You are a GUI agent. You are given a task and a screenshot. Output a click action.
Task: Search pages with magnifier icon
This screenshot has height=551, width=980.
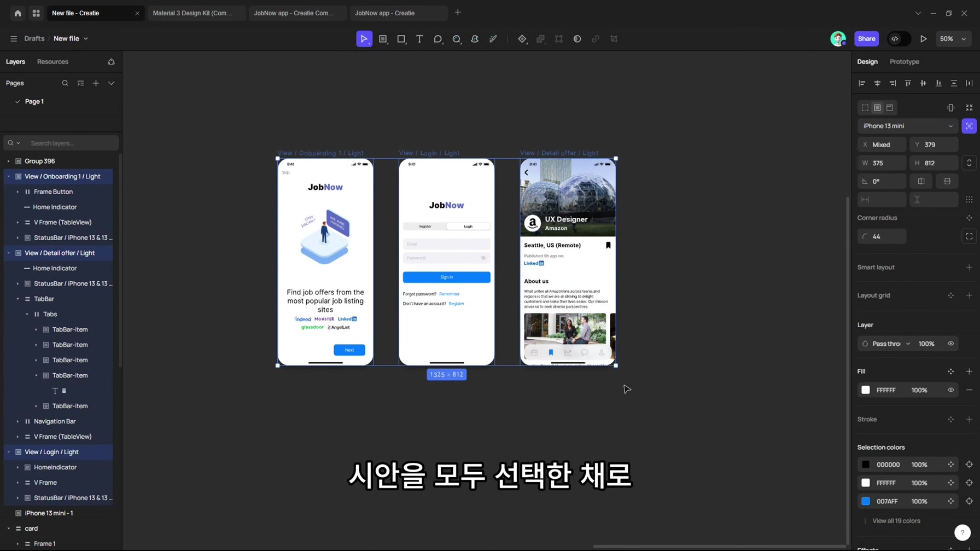pos(65,83)
